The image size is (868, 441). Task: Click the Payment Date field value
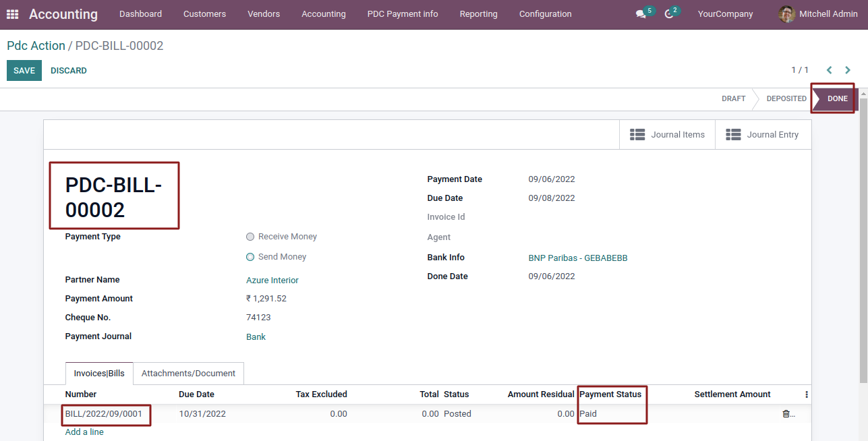click(552, 179)
